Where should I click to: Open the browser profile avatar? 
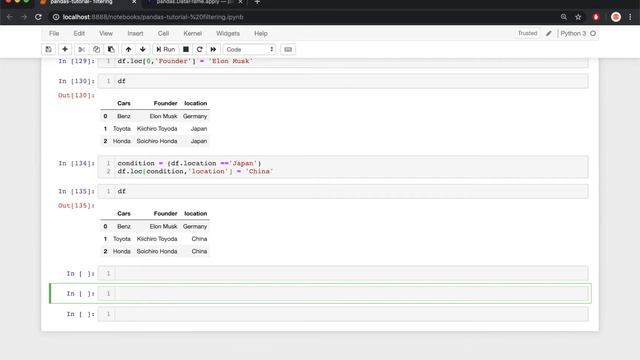coord(616,17)
